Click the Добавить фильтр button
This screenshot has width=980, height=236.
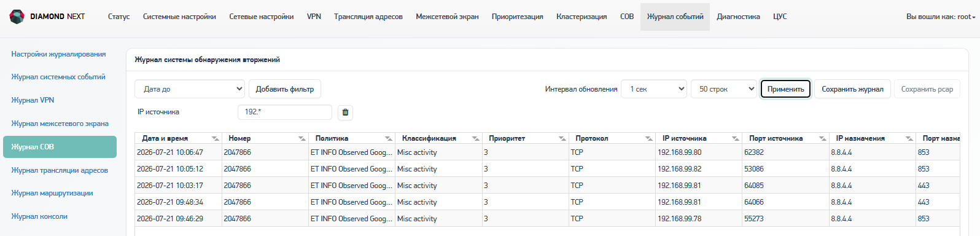pyautogui.click(x=285, y=89)
